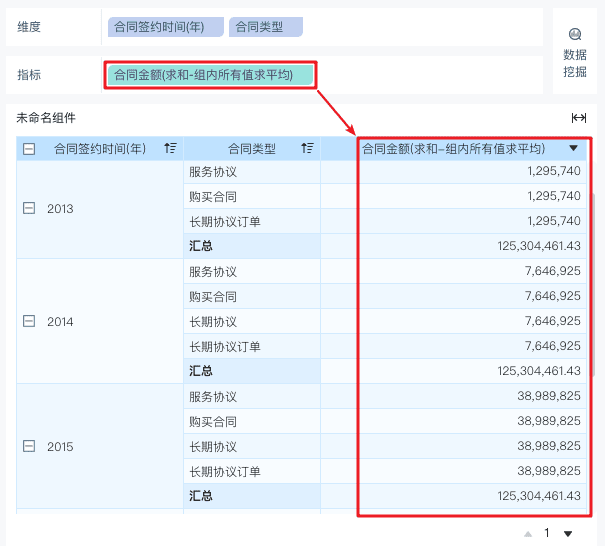
Task: Open dropdown arrow on 合同金额 column header
Action: (573, 148)
